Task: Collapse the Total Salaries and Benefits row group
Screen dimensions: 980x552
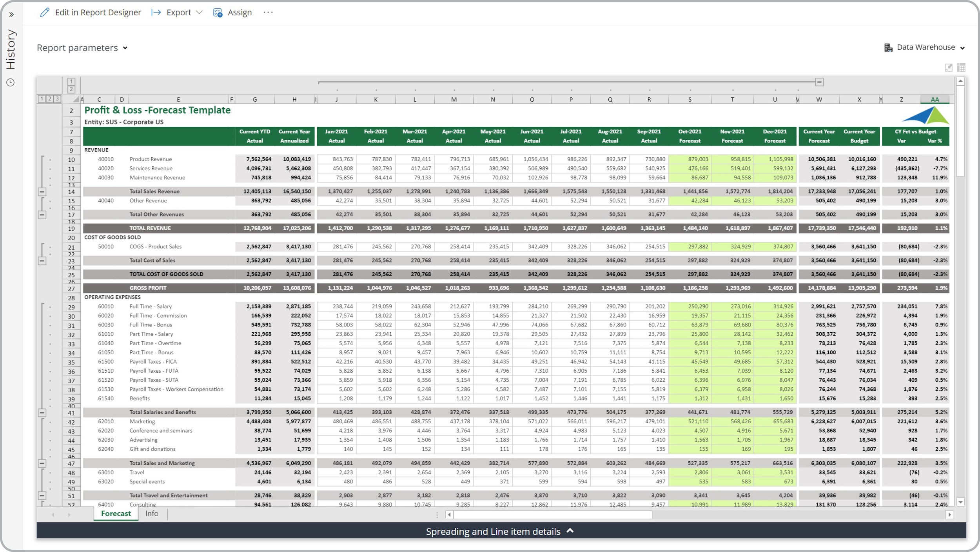Action: click(42, 413)
